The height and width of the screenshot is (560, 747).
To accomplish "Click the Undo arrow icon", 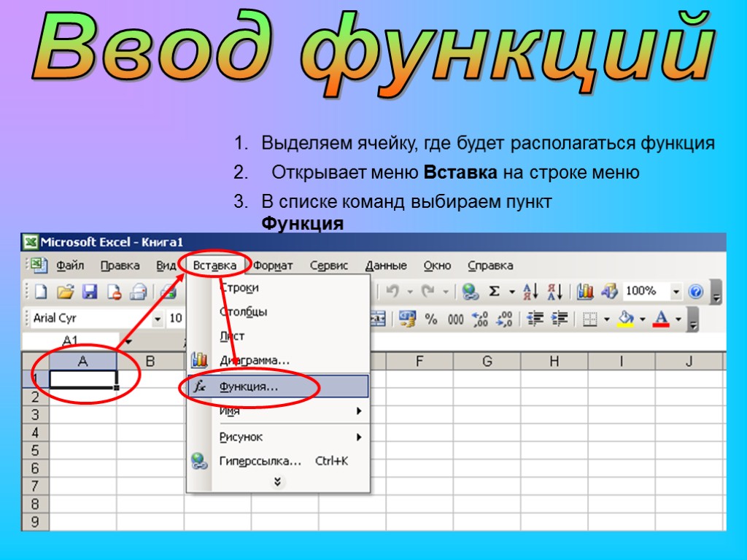I will coord(392,290).
